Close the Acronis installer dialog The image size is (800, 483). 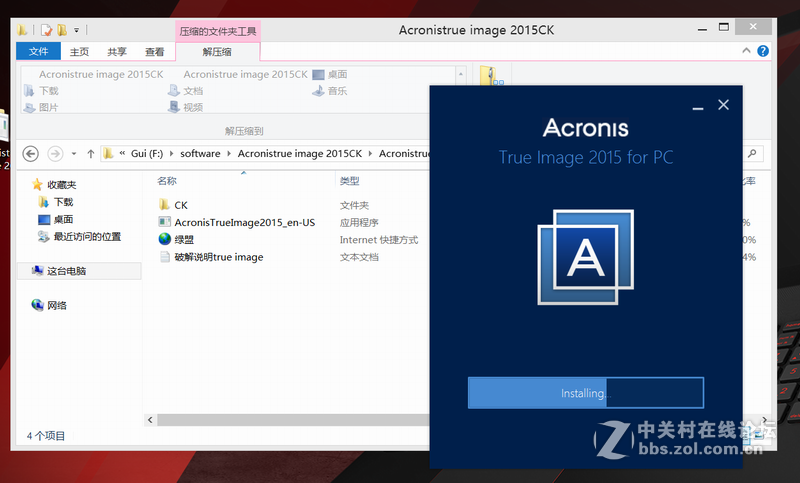[x=724, y=104]
